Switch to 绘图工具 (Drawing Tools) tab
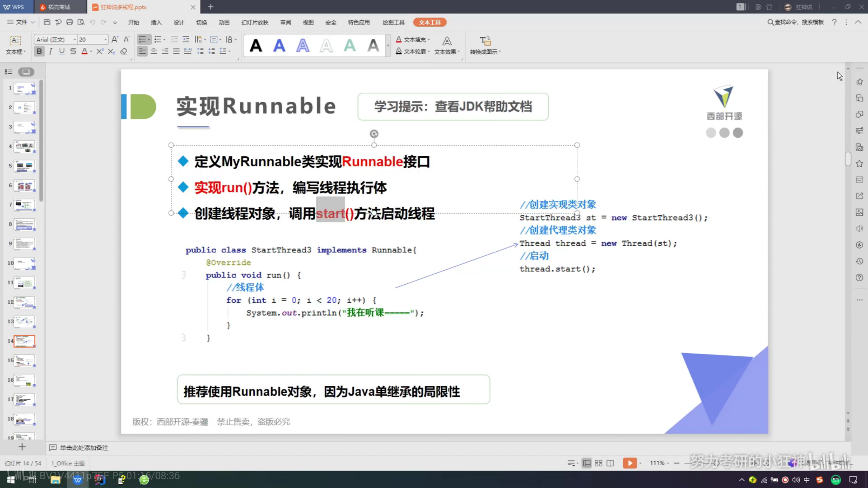Screen dimensions: 868x488 (x=393, y=22)
